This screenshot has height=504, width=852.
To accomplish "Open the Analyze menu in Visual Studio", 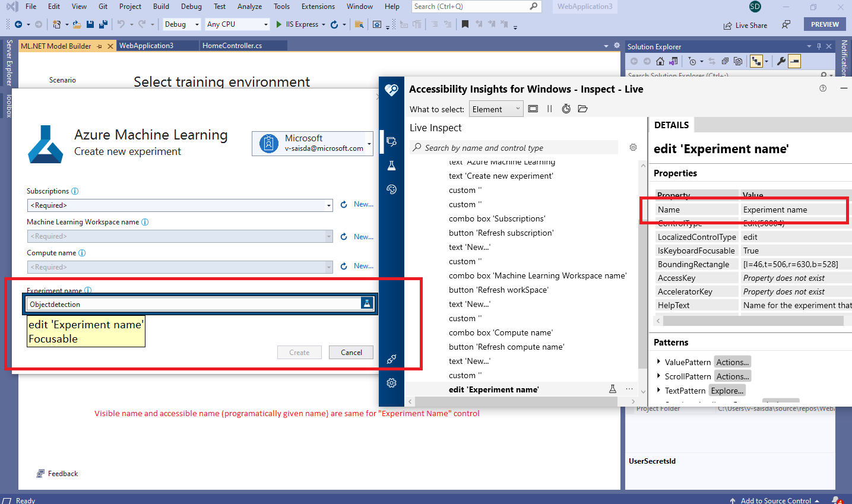I will (x=249, y=7).
